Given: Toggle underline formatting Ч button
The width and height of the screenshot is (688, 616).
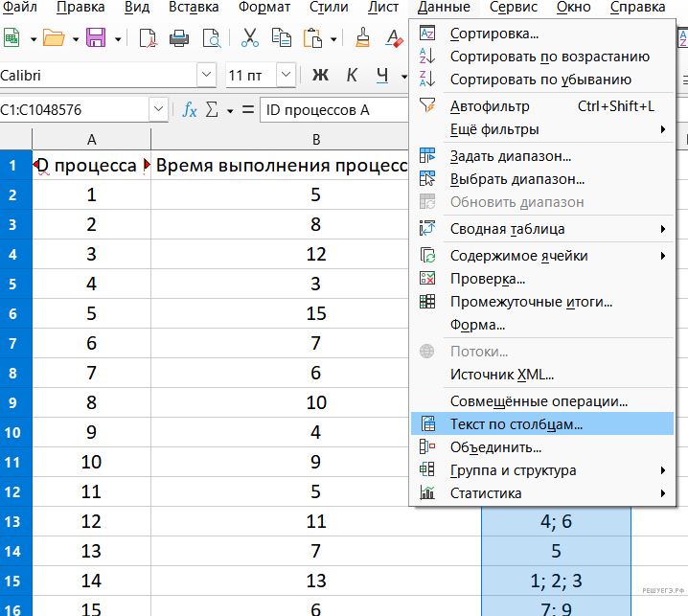Looking at the screenshot, I should tap(381, 75).
